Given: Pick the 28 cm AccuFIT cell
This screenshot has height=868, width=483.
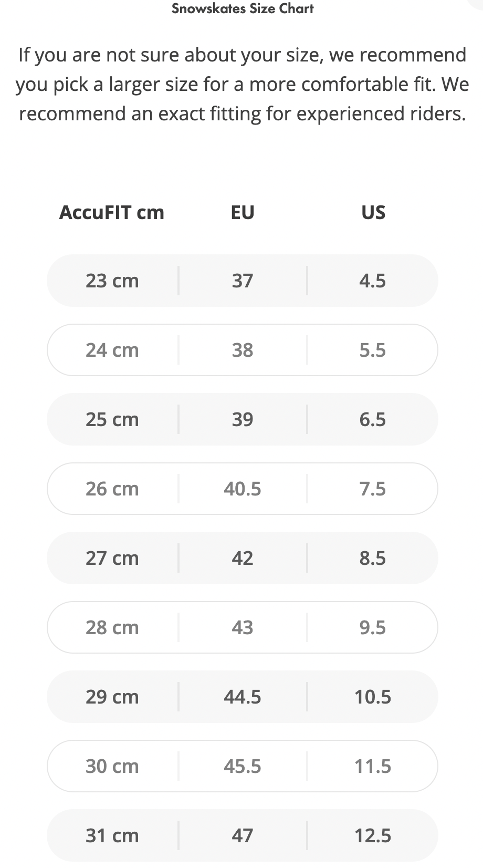Looking at the screenshot, I should click(112, 627).
